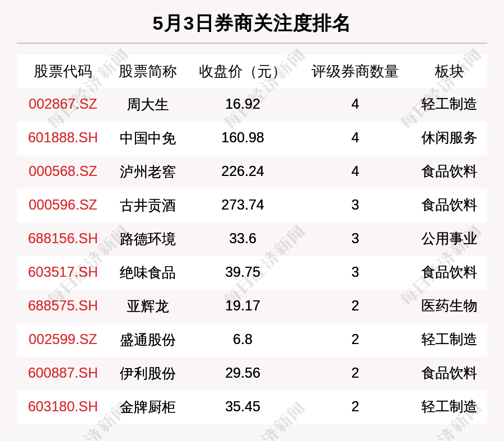Click the 股票代码 column header
The width and height of the screenshot is (504, 441).
(x=63, y=71)
